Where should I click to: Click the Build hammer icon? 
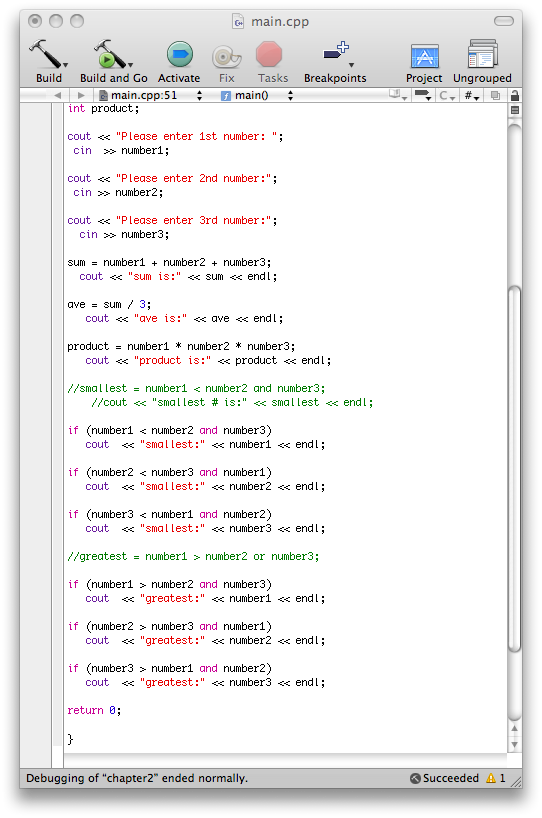46,54
